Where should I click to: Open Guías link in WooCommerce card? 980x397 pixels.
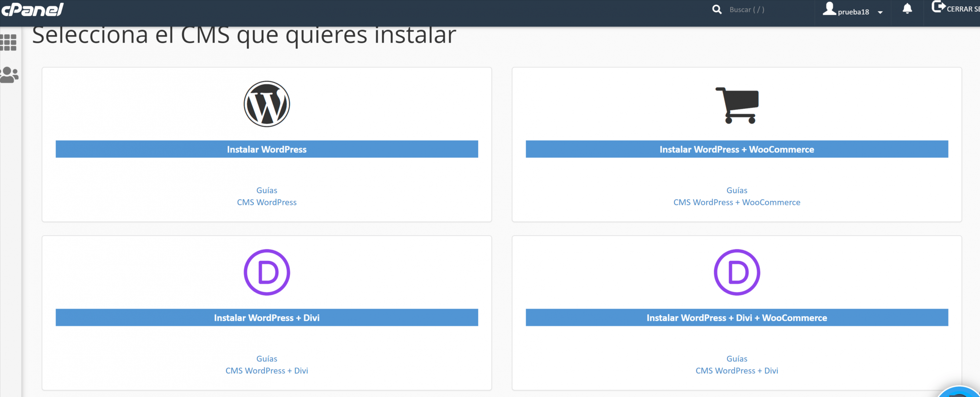pos(737,190)
